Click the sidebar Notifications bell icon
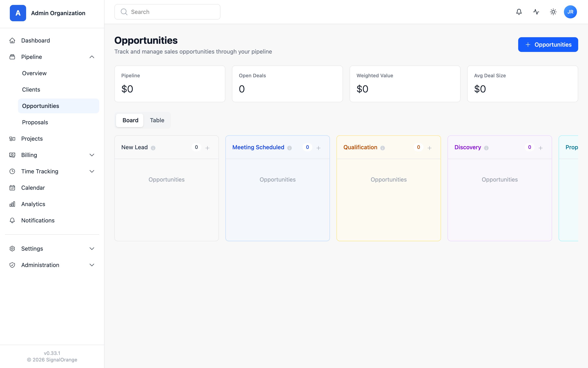Screen dimensions: 588x368 pos(12,221)
